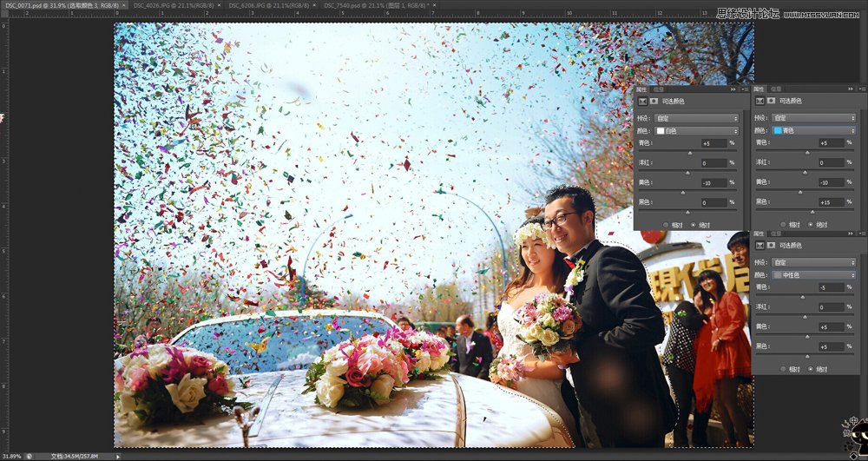Click the mask icon in the 青色 panel

[x=771, y=101]
